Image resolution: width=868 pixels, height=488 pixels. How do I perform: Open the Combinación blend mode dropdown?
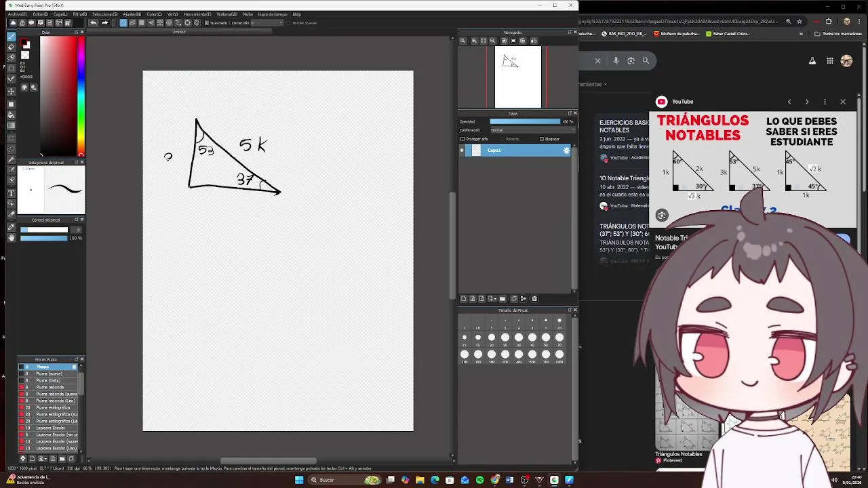pyautogui.click(x=532, y=130)
